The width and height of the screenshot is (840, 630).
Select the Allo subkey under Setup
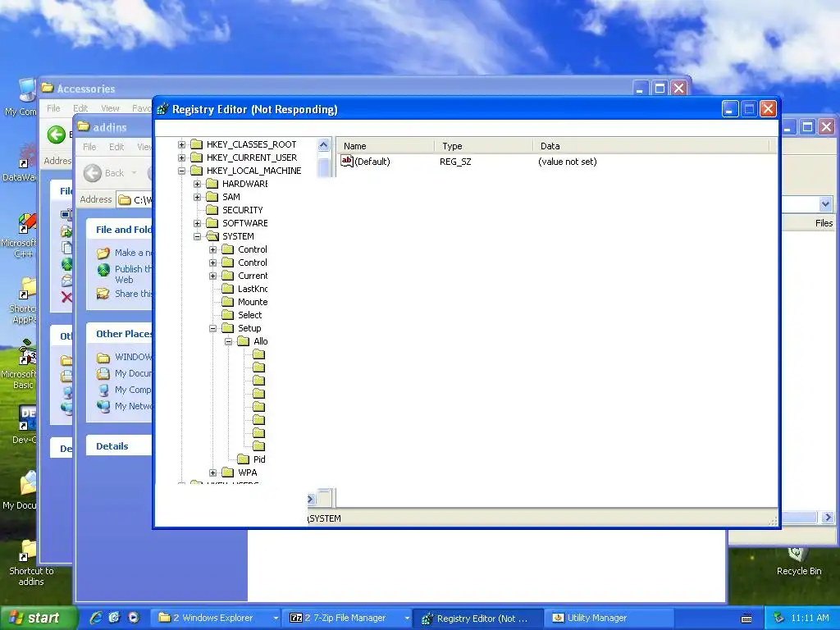[260, 341]
